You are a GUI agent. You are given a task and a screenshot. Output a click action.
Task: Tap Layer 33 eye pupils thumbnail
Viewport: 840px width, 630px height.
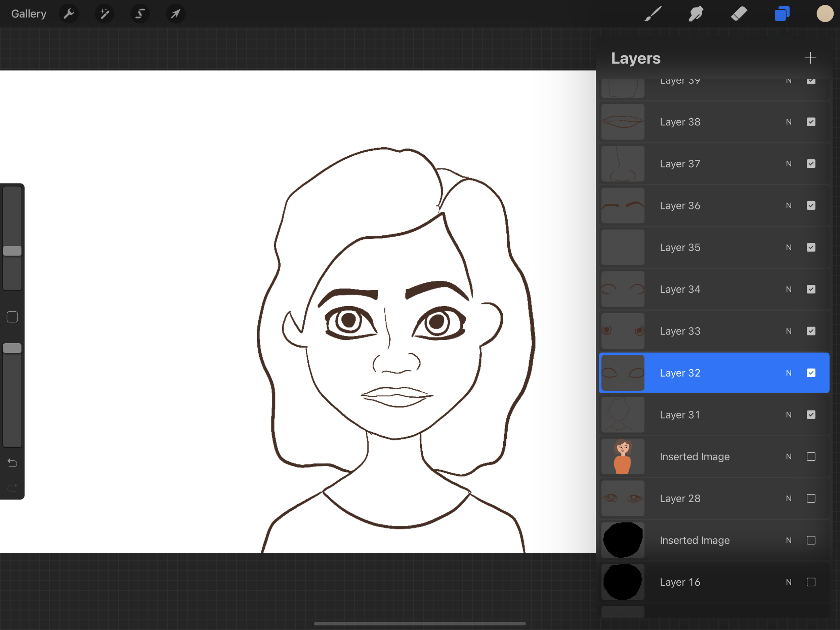click(x=623, y=331)
